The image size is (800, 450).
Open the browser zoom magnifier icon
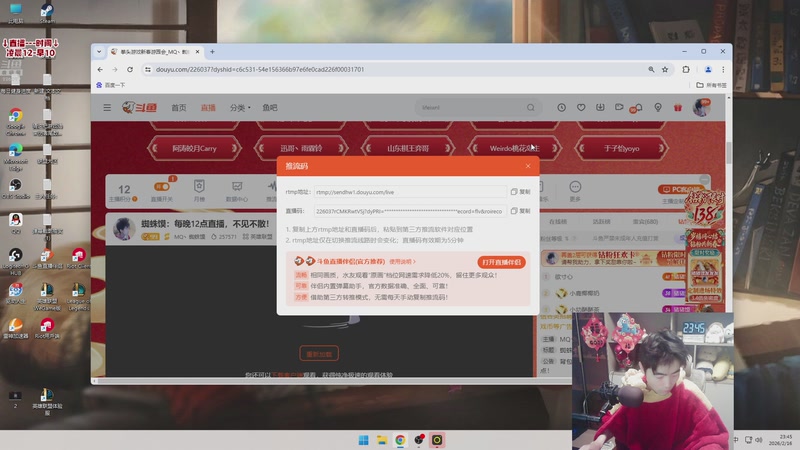(651, 69)
